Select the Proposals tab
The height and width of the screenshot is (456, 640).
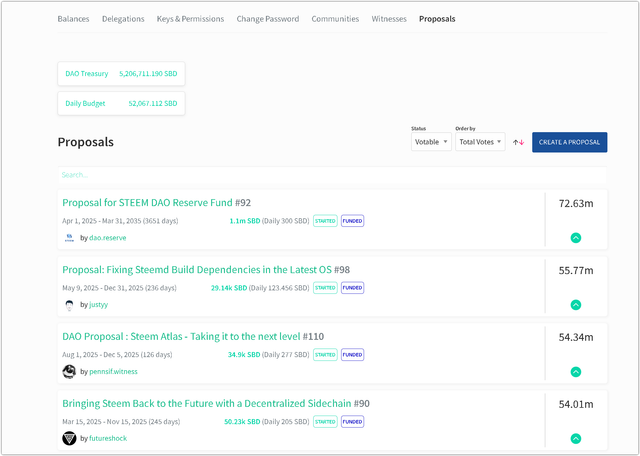437,19
